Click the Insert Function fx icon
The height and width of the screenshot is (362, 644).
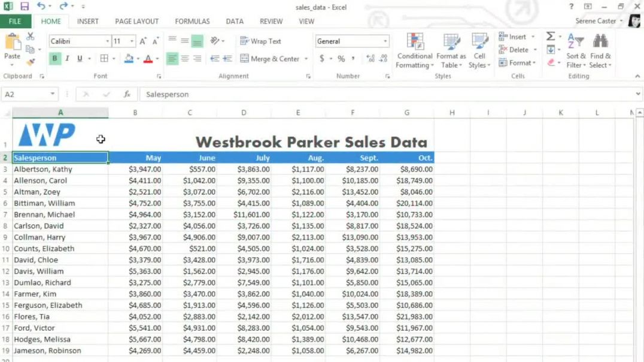tap(127, 94)
